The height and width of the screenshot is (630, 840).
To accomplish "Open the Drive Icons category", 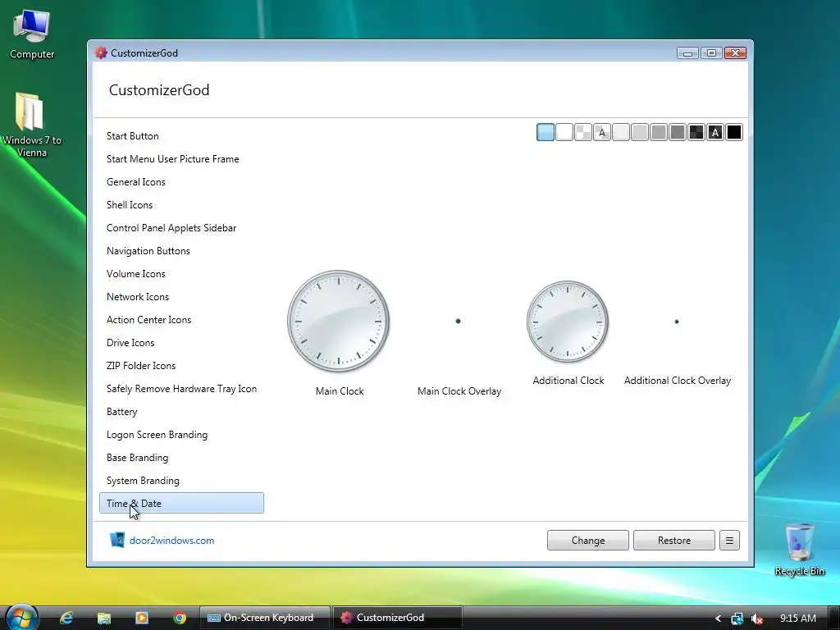I will coord(181,343).
